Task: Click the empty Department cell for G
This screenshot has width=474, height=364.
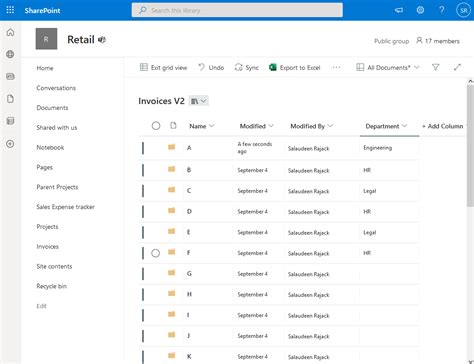Action: tap(389, 274)
